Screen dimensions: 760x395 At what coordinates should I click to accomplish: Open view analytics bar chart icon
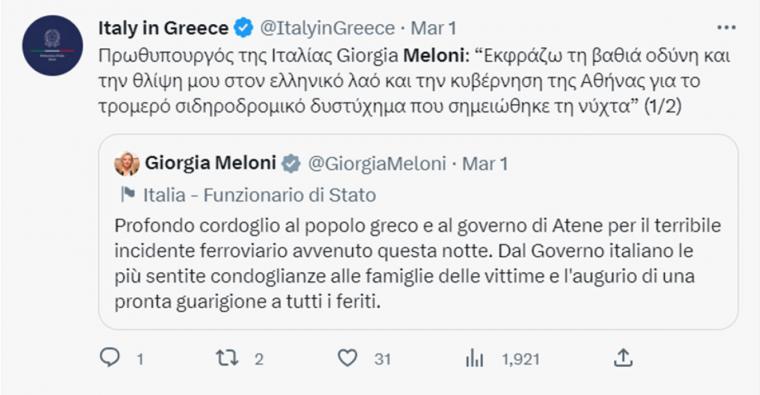(x=474, y=359)
